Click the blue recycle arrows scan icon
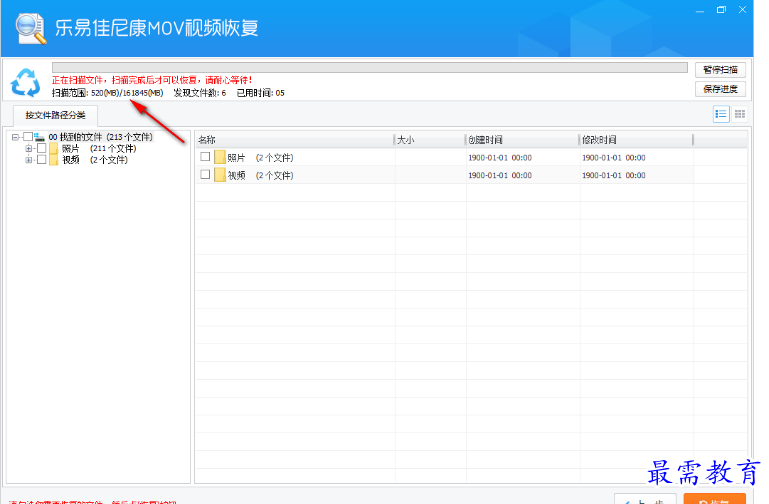The image size is (769, 504). click(x=25, y=82)
